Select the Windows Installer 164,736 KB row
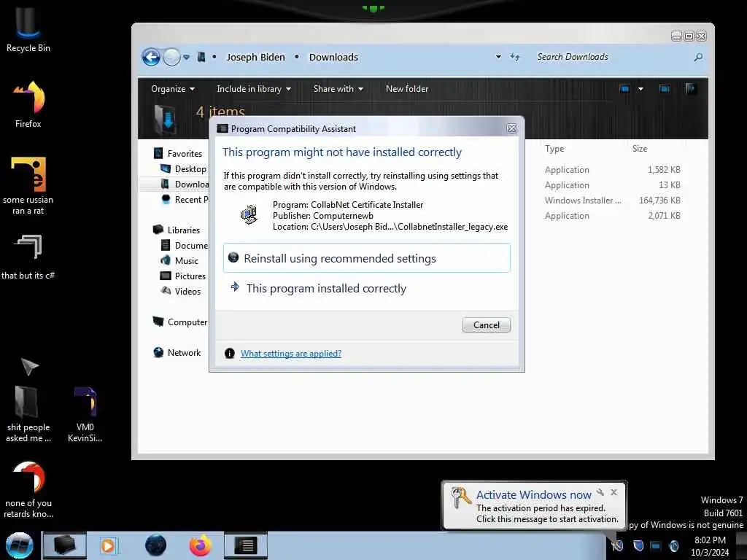The width and height of the screenshot is (747, 560). pyautogui.click(x=613, y=201)
